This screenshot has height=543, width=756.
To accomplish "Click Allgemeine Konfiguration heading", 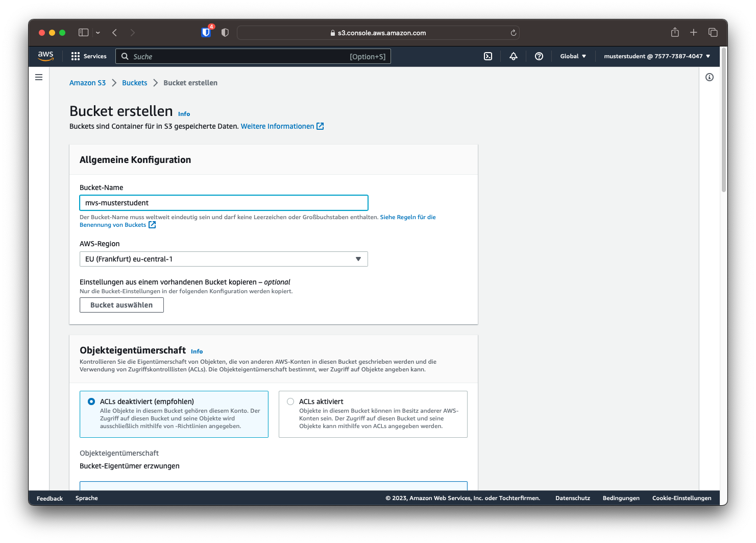I will pos(135,160).
